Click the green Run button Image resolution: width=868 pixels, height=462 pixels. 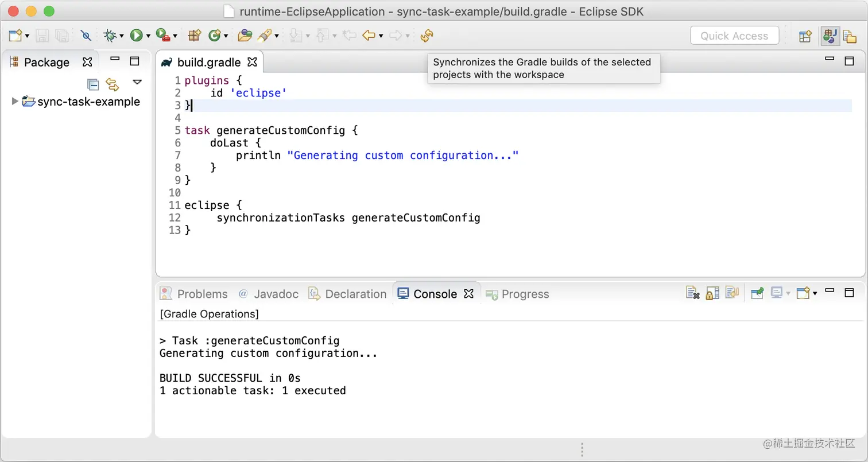click(x=136, y=36)
